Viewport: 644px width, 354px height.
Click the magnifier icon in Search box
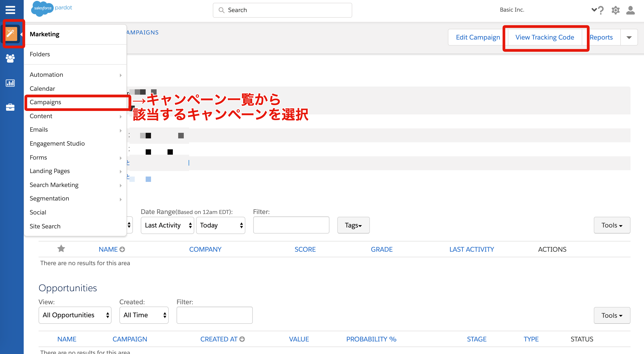(221, 10)
